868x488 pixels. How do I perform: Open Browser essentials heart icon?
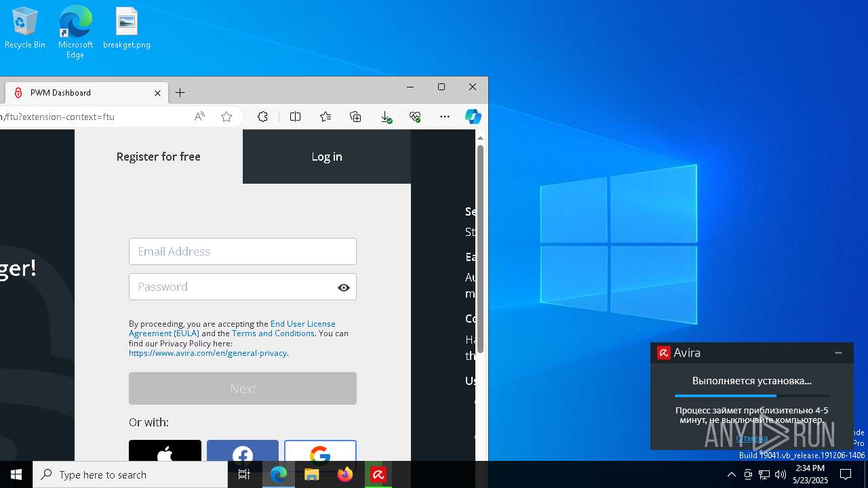416,117
